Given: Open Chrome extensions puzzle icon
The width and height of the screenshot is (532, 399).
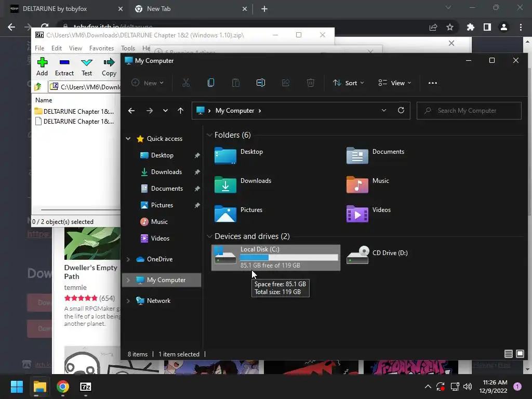Looking at the screenshot, I should coord(471,27).
